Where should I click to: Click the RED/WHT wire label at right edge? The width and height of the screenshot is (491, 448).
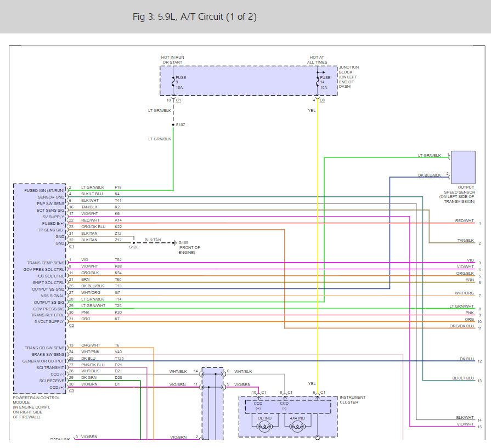click(464, 220)
